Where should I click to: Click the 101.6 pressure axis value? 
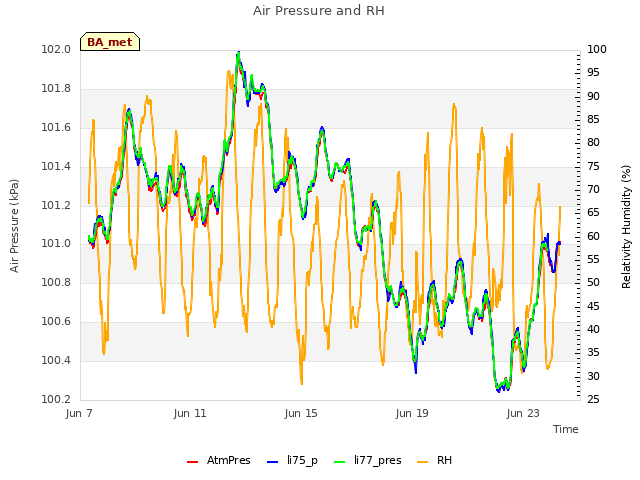pyautogui.click(x=56, y=127)
